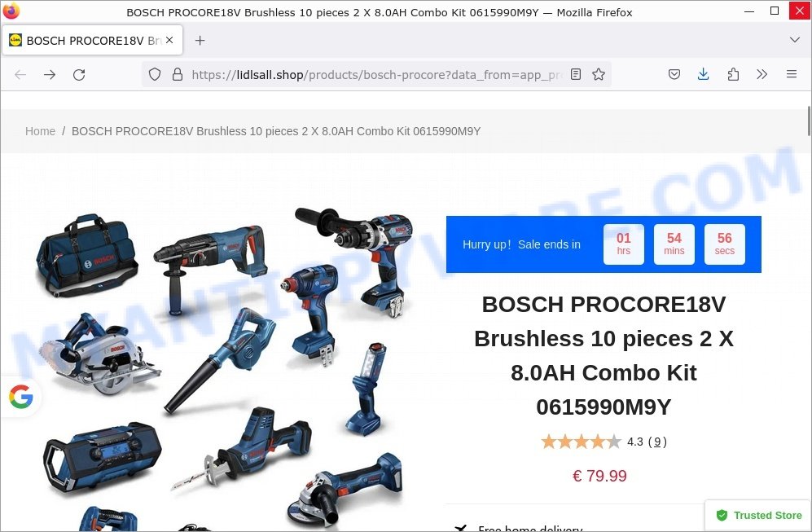Expand the list all tabs chevron
This screenshot has height=532, width=812.
click(x=795, y=40)
